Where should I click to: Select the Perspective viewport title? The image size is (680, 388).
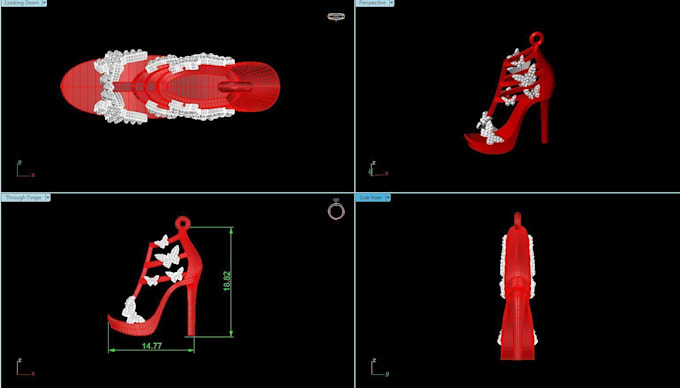pos(372,3)
